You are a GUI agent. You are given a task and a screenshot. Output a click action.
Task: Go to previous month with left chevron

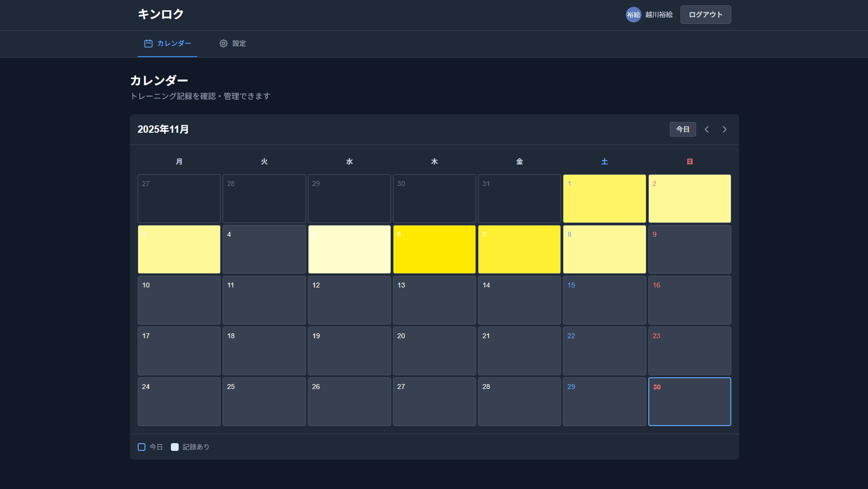(706, 129)
